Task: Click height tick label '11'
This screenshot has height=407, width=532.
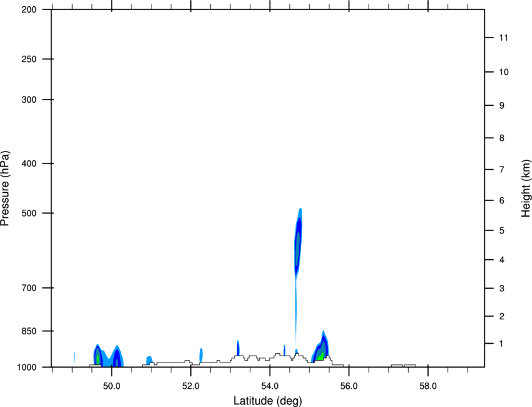Action: (x=503, y=38)
